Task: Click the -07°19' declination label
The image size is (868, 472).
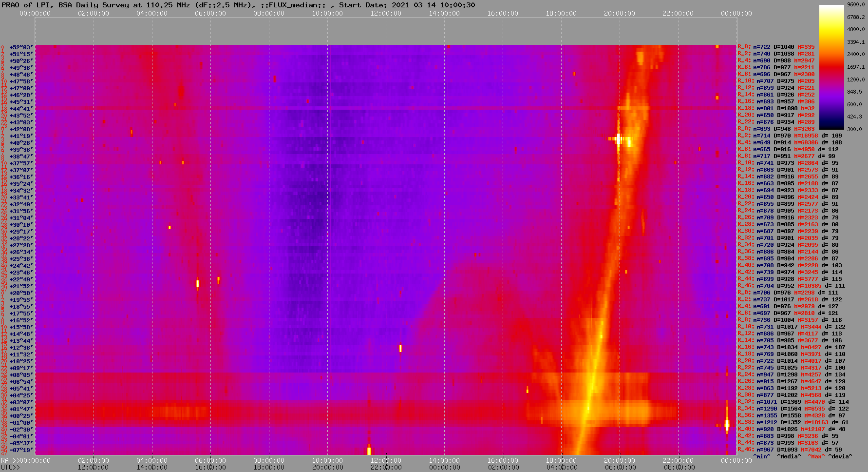Action: tap(21, 450)
